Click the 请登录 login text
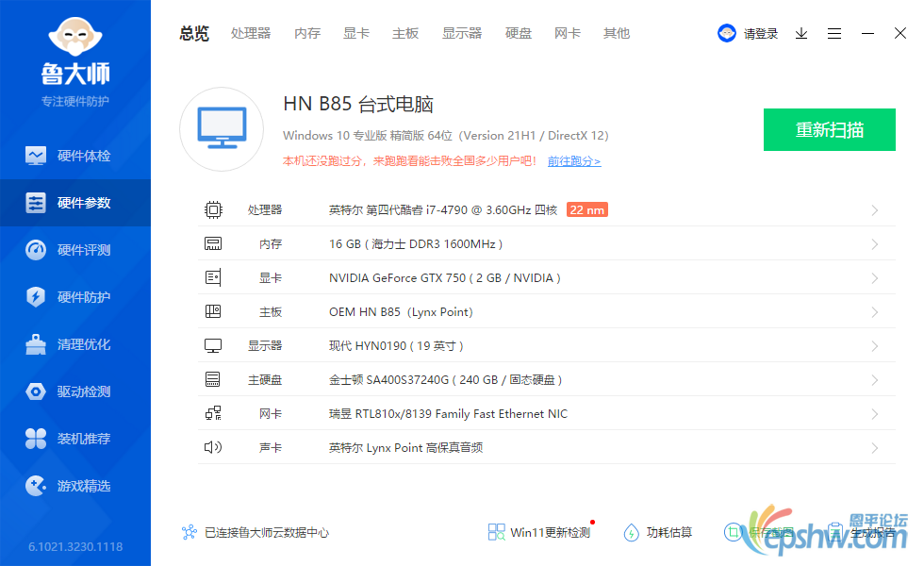Viewport: 924px width, 566px height. click(761, 34)
